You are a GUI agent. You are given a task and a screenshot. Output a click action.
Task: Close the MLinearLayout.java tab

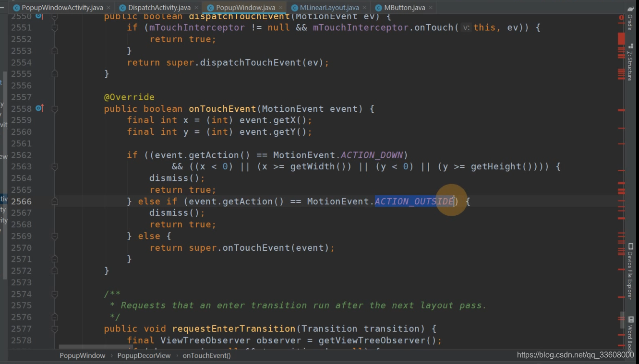tap(364, 8)
